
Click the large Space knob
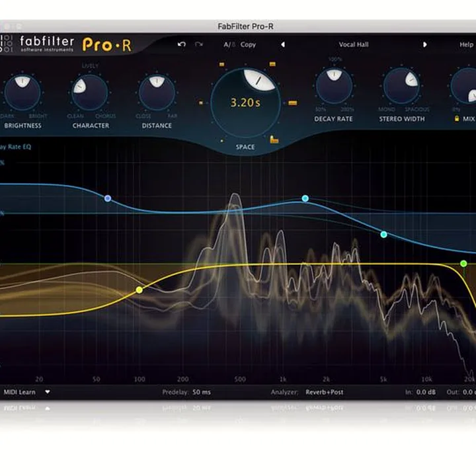245,103
